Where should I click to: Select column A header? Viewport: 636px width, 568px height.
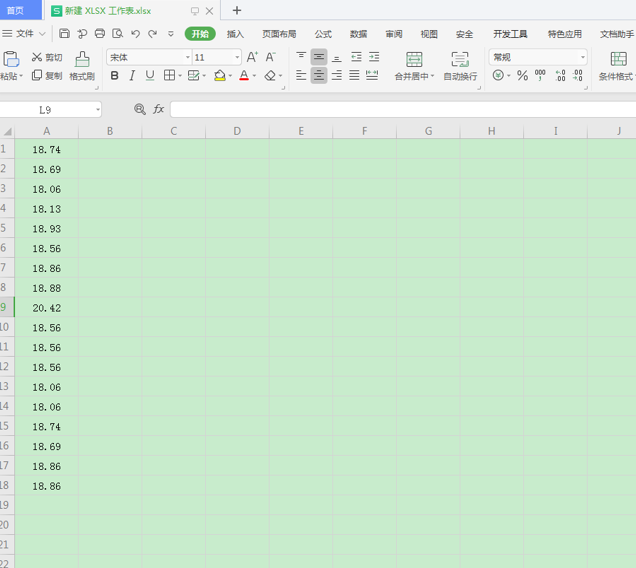pos(47,131)
